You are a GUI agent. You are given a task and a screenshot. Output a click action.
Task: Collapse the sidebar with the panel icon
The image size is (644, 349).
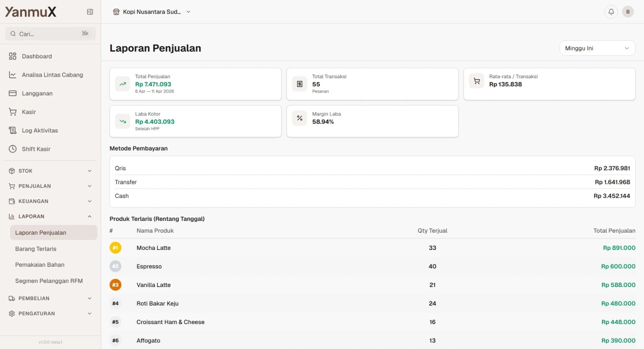pos(90,12)
